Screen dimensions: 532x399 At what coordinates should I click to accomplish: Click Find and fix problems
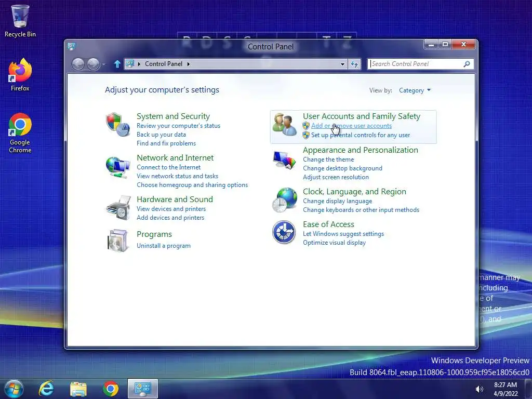point(166,143)
